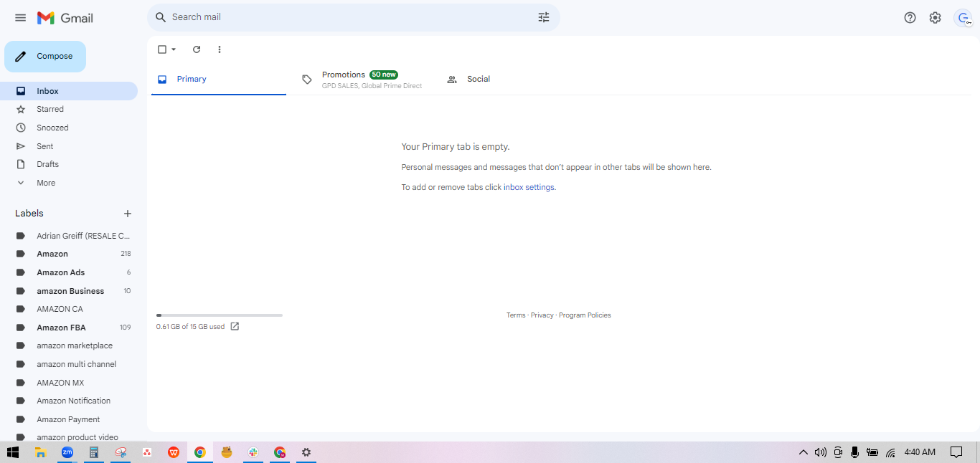Open the Windows Start menu

pyautogui.click(x=13, y=452)
